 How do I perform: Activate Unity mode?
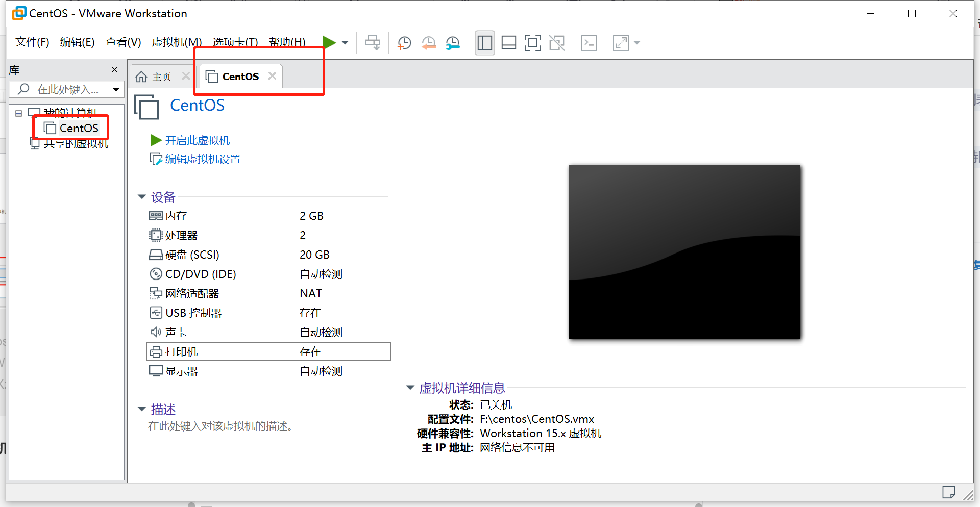point(557,43)
